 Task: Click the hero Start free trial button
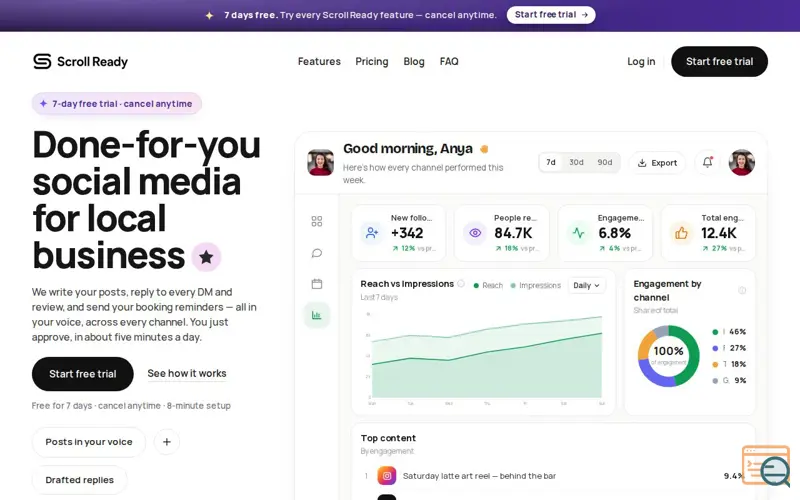pos(83,374)
